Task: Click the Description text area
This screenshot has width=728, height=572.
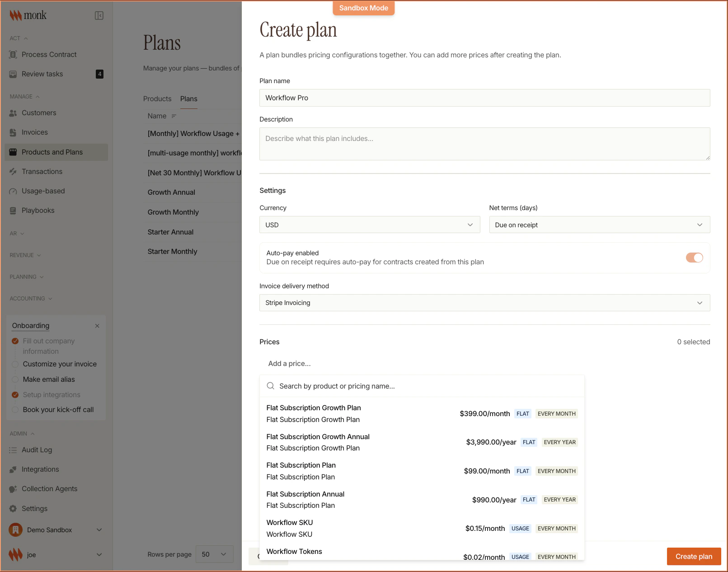Action: 485,144
